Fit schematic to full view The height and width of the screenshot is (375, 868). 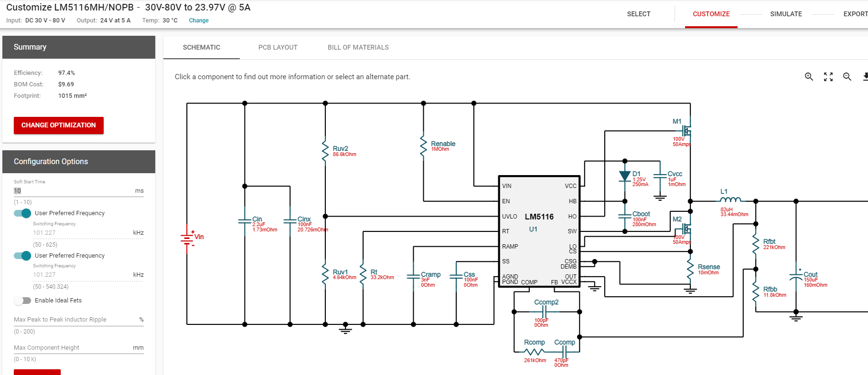pyautogui.click(x=828, y=77)
